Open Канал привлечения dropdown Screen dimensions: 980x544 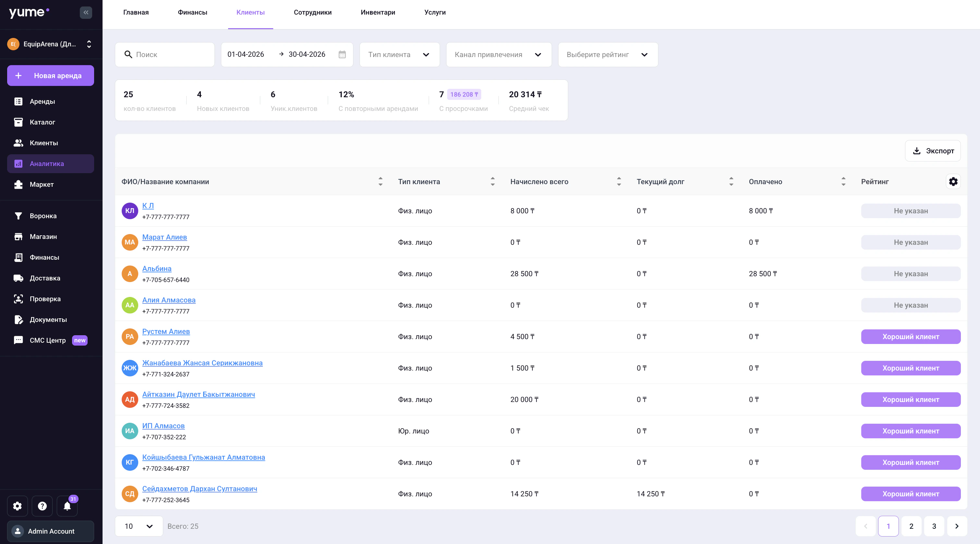(498, 55)
